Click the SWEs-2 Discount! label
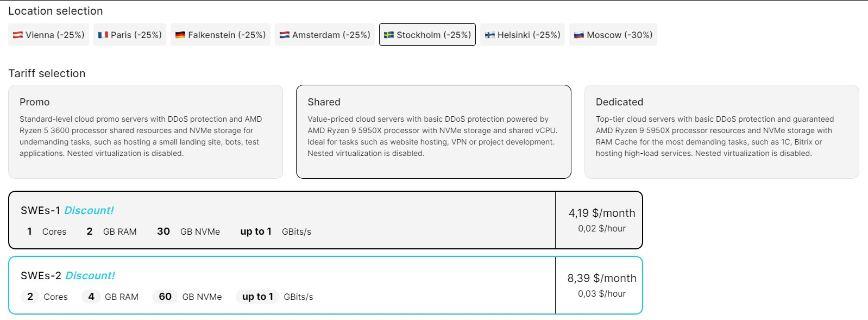 tap(90, 275)
